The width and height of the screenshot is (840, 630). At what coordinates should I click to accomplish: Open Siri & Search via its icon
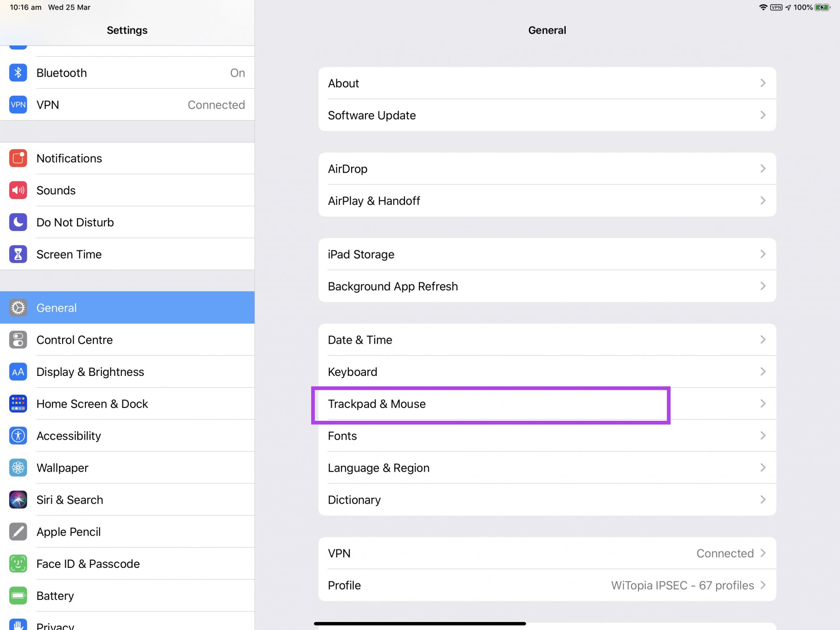click(x=18, y=499)
